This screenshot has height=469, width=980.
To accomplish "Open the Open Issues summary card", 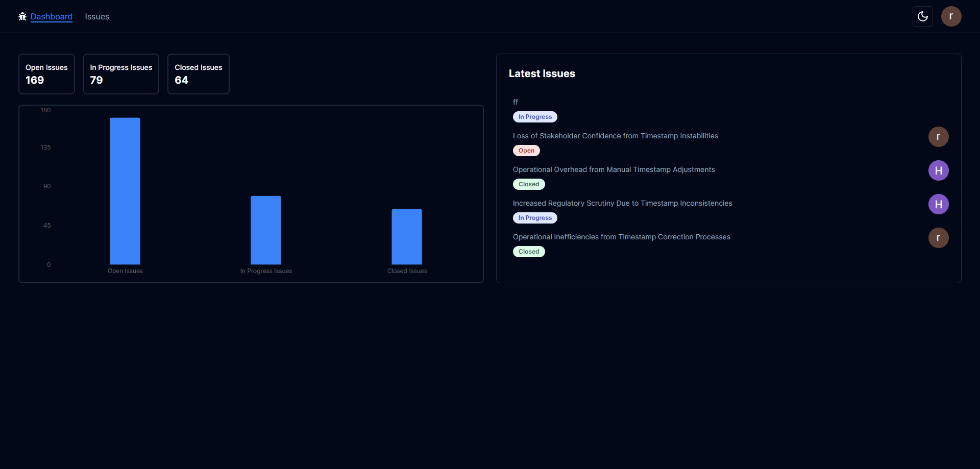I will coord(46,74).
